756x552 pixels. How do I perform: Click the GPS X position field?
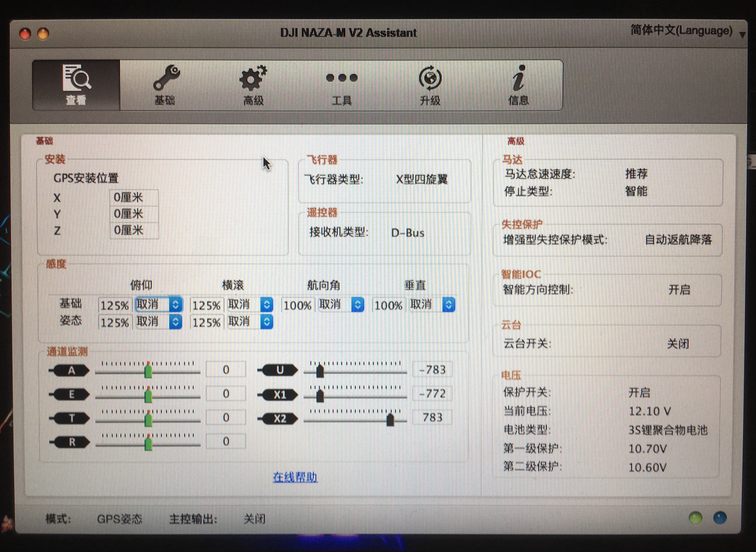[x=134, y=197]
